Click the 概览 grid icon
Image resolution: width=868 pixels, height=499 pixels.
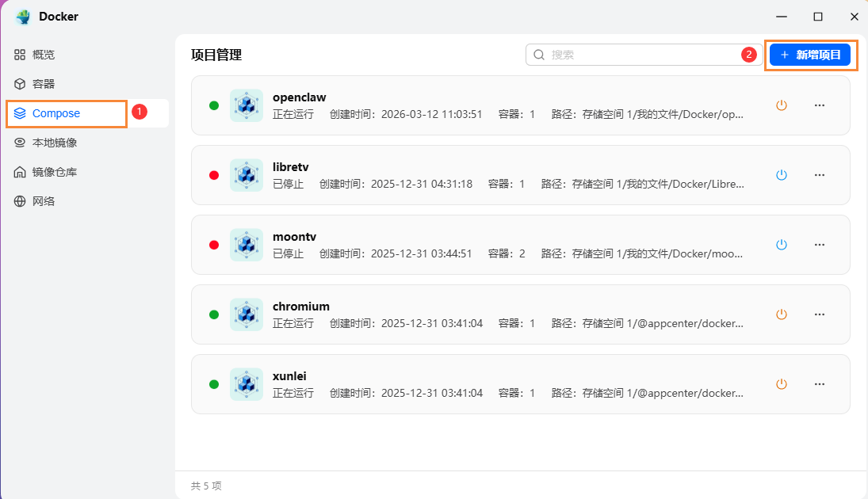(20, 55)
